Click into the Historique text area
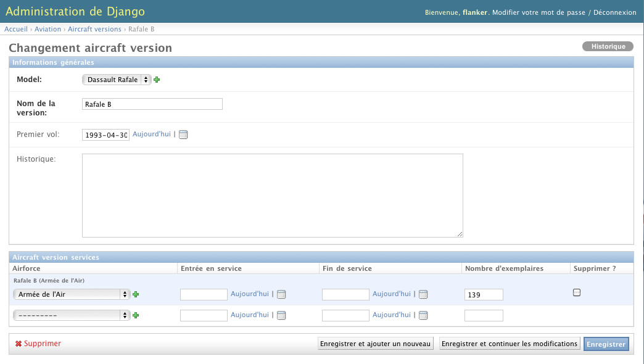The image size is (644, 364). (272, 196)
